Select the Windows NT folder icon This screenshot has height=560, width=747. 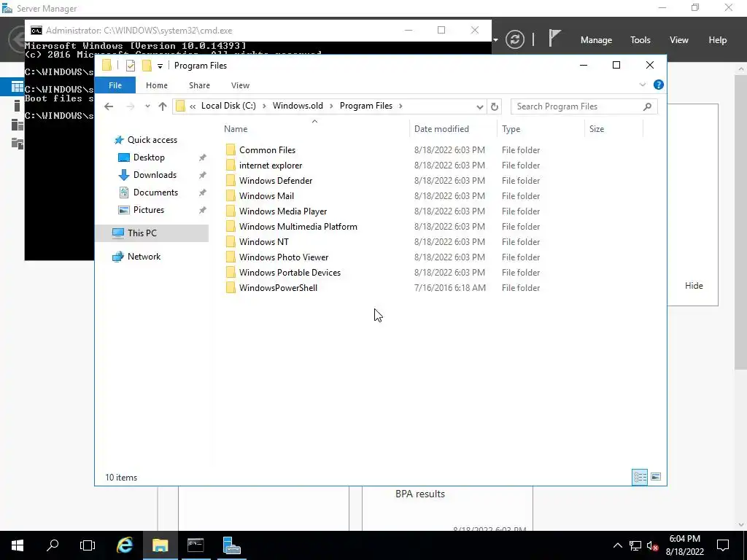(x=231, y=242)
